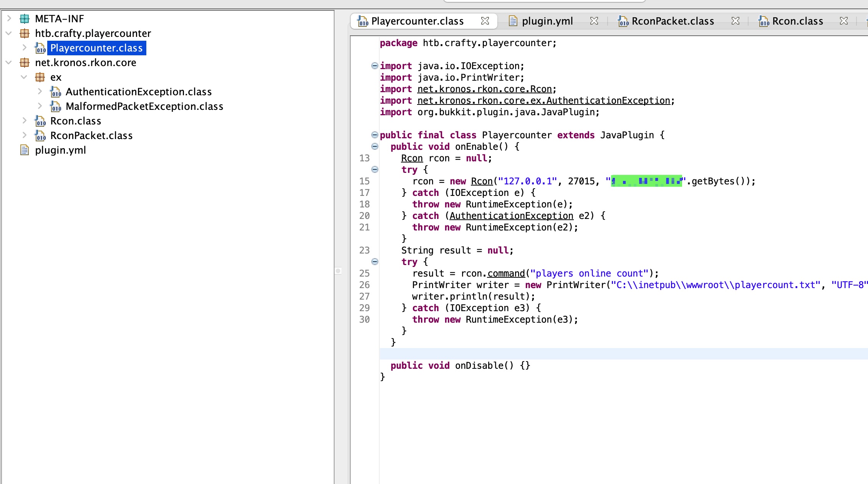Expand the META-INF tree node
868x484 pixels.
pos(9,18)
